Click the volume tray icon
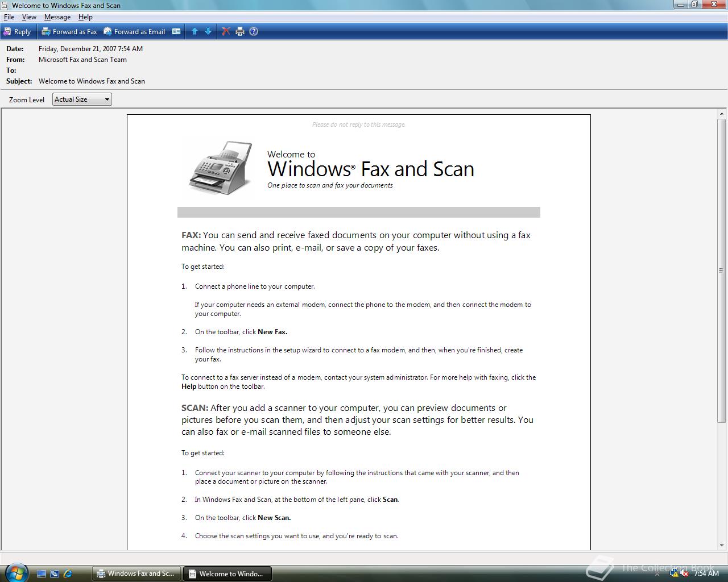Viewport: 728px width, 582px height. click(685, 573)
